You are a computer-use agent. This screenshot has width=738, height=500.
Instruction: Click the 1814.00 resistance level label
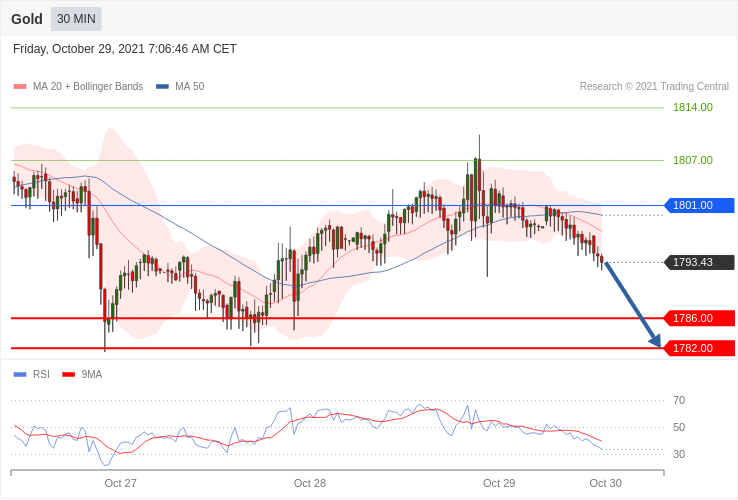point(693,107)
